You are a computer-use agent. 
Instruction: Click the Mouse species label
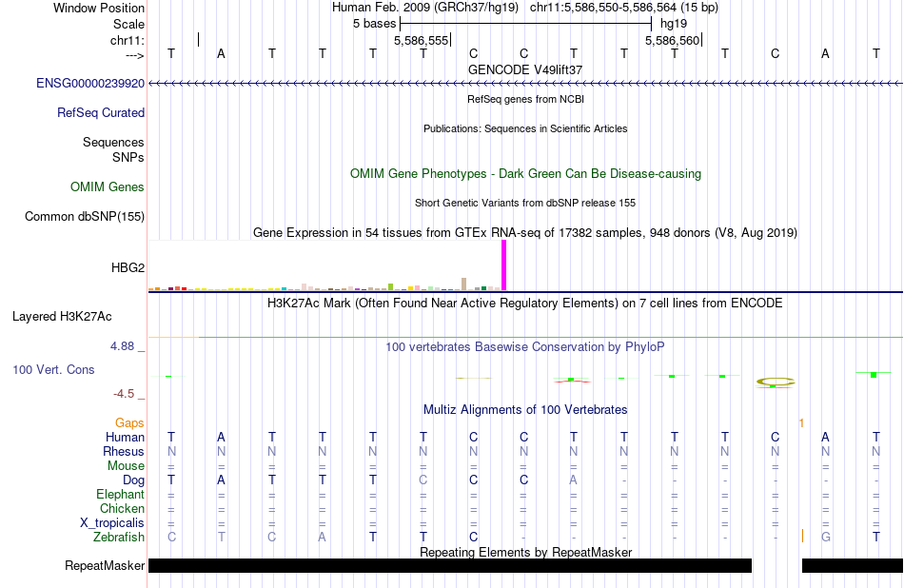click(126, 466)
